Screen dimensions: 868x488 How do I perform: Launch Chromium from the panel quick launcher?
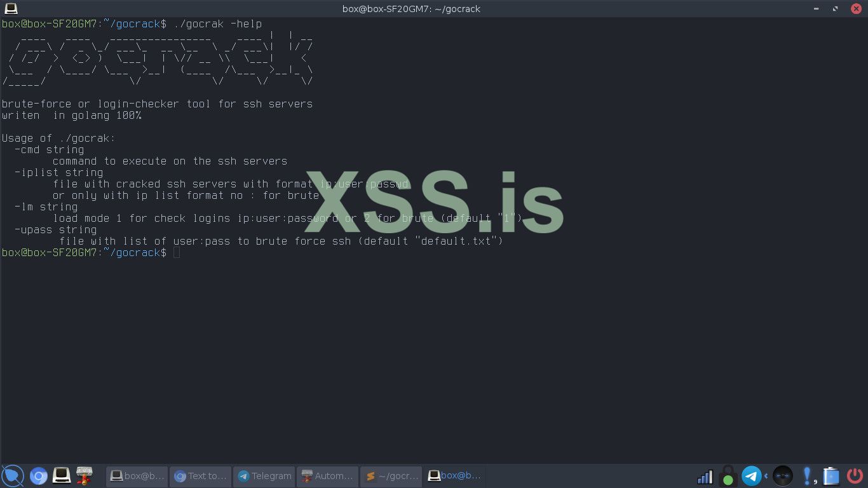tap(39, 476)
